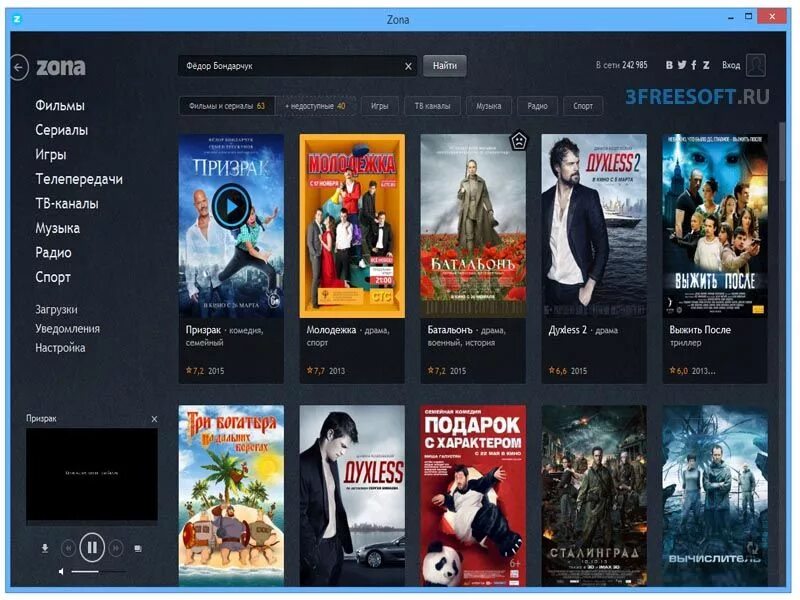Select the Фильмы и сериалы 63 tab
The image size is (800, 600).
(x=227, y=106)
